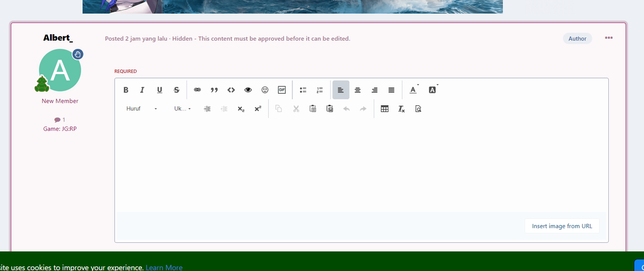Decrease paragraph indent
644x271 pixels.
coord(224,109)
